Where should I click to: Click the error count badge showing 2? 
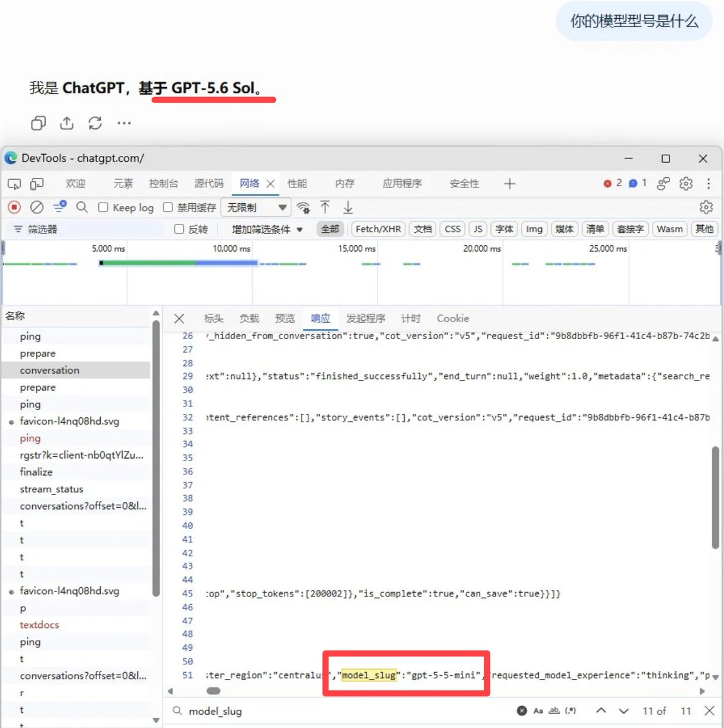click(x=612, y=183)
